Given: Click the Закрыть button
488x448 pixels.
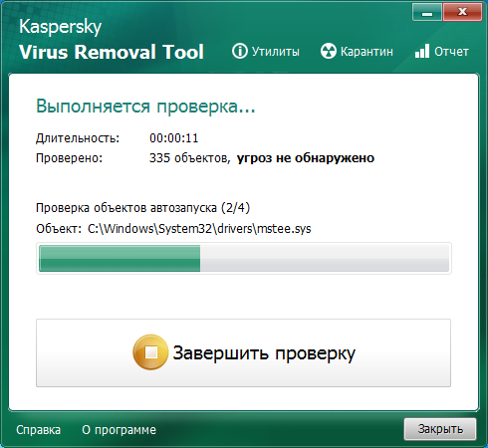Looking at the screenshot, I should click(x=440, y=429).
